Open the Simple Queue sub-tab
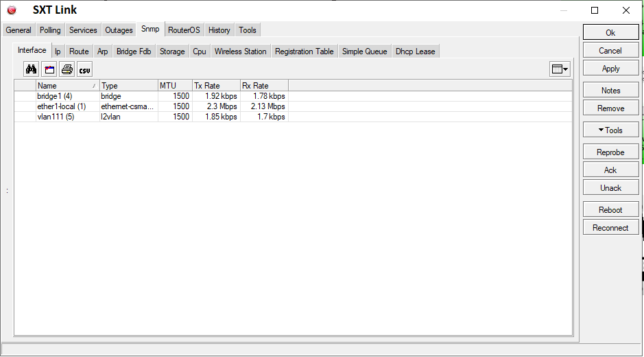Viewport: 644px width, 357px height. tap(365, 51)
